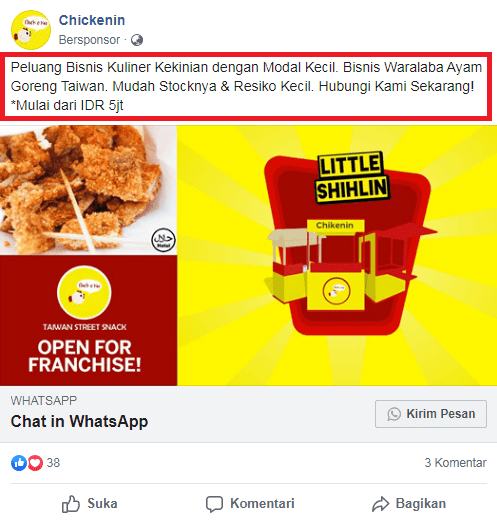This screenshot has height=521, width=497.
Task: Open the fried chicken photo
Action: [88, 190]
